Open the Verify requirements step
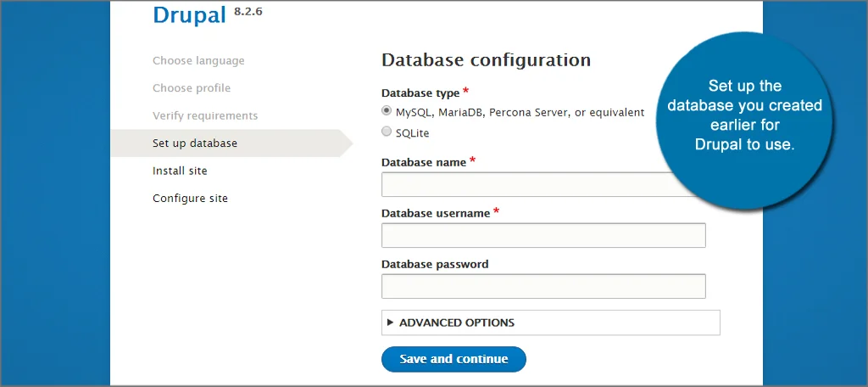 tap(205, 115)
